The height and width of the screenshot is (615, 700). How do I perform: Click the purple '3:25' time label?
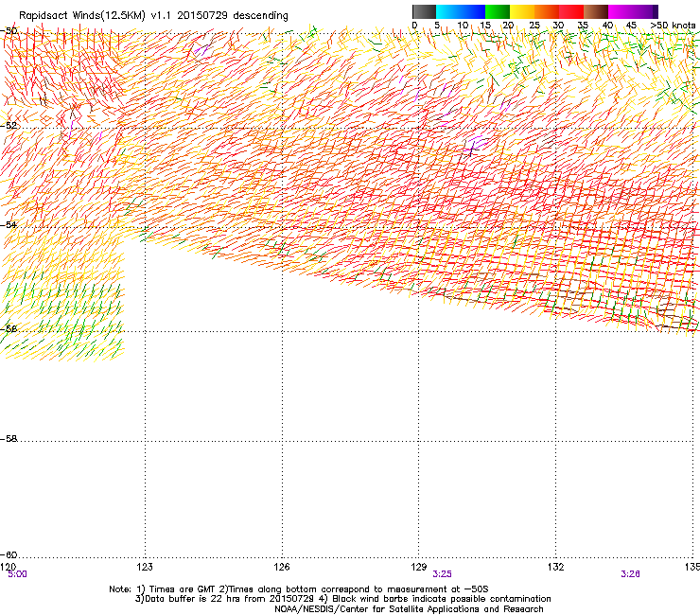(442, 574)
